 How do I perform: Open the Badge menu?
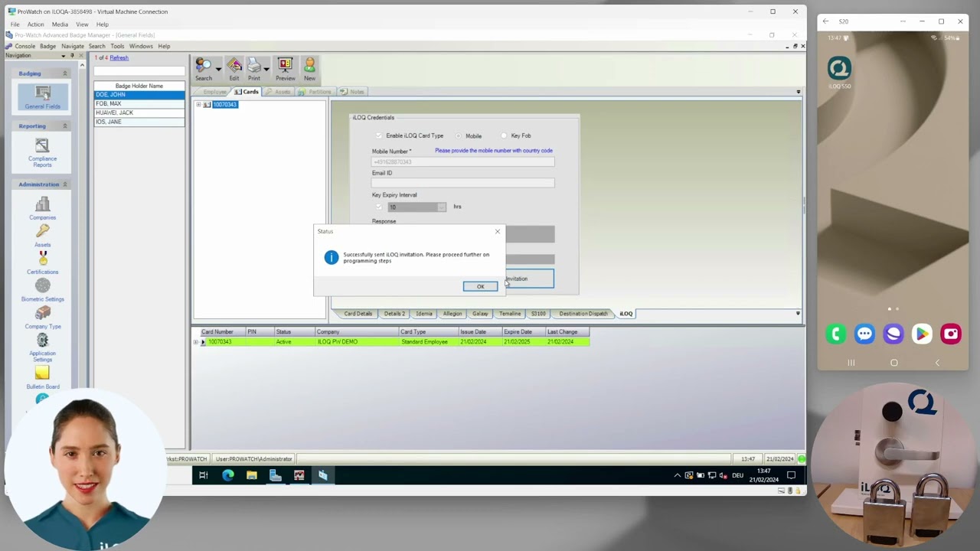[47, 46]
